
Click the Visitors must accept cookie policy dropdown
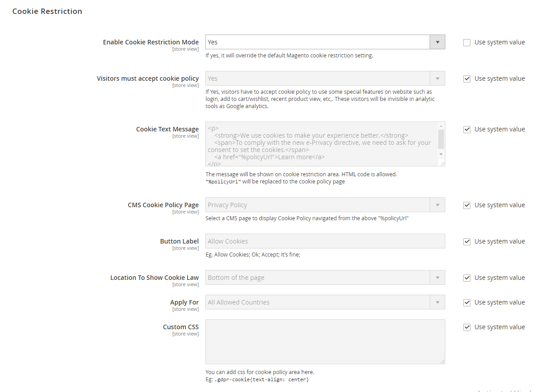pos(325,78)
